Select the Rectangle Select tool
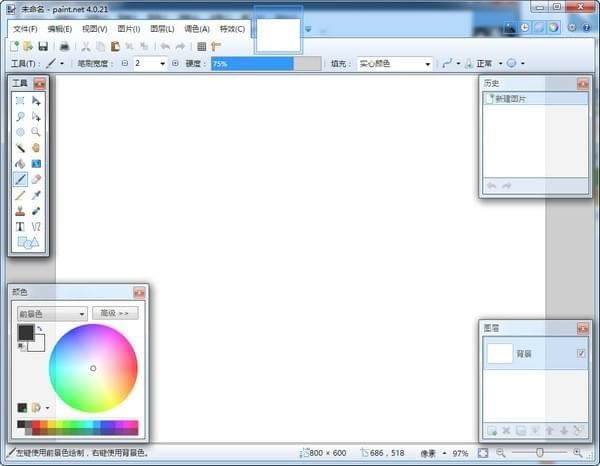The image size is (600, 466). coord(20,100)
